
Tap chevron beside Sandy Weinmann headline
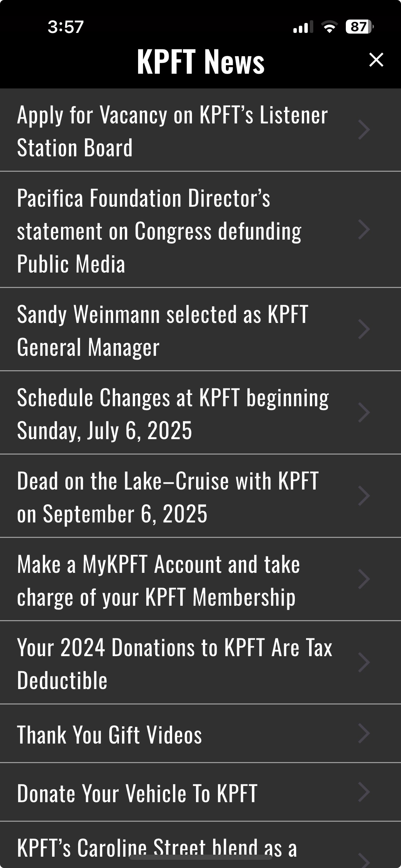pos(364,329)
